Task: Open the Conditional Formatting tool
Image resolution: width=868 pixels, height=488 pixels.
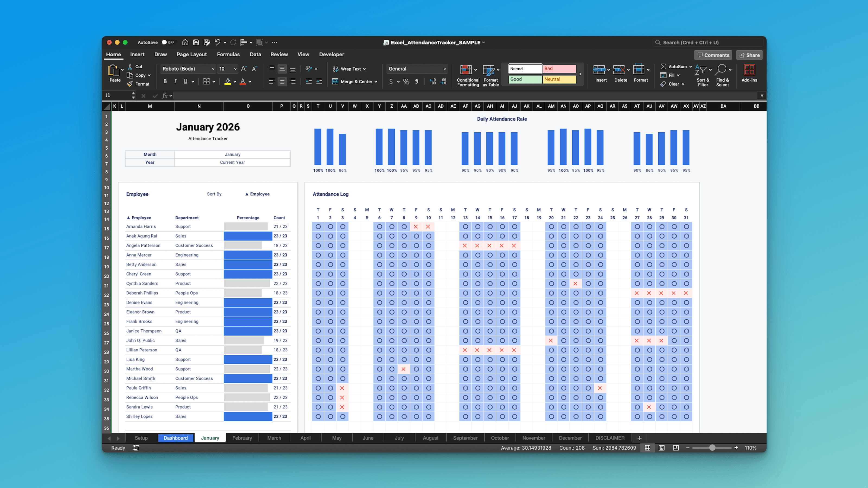Action: point(468,74)
